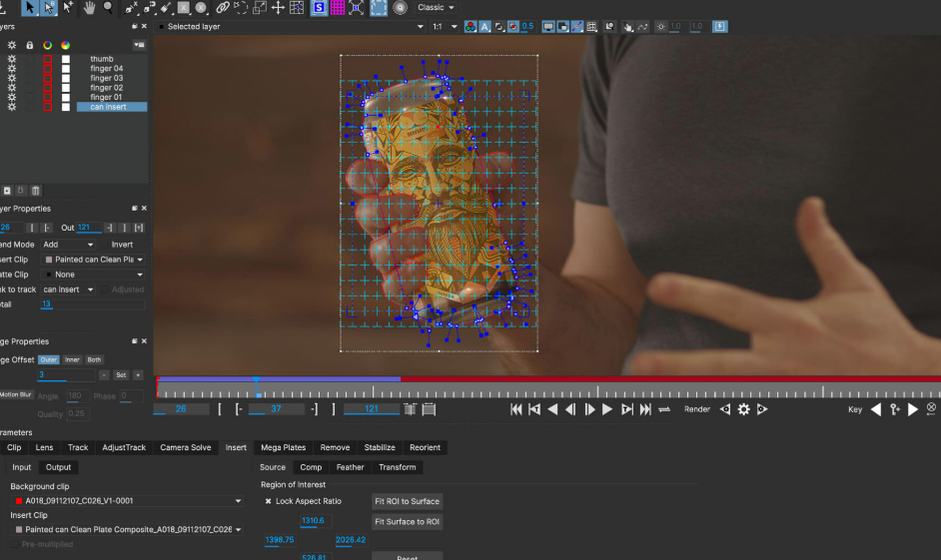Switch to the Mega Plates tab
The width and height of the screenshot is (941, 560).
(x=284, y=447)
